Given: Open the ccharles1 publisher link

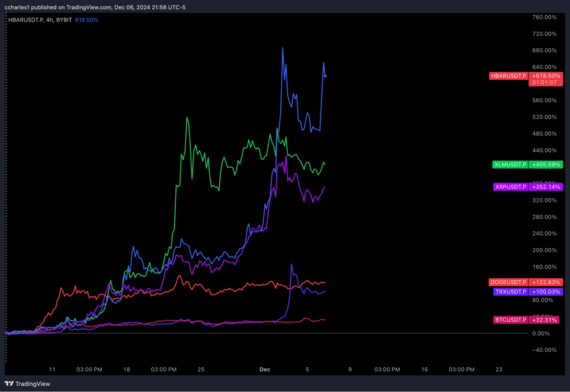Looking at the screenshot, I should point(18,7).
